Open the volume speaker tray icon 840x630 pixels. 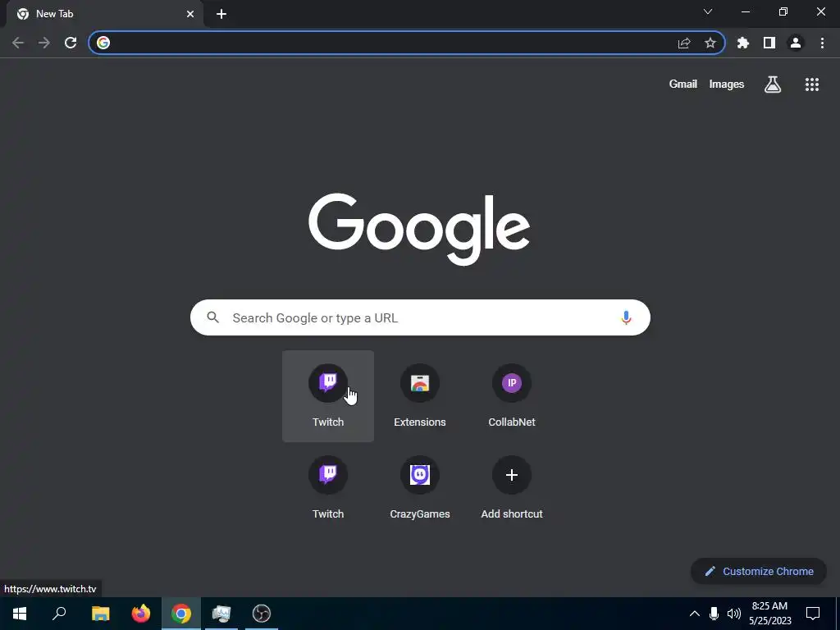(x=733, y=614)
